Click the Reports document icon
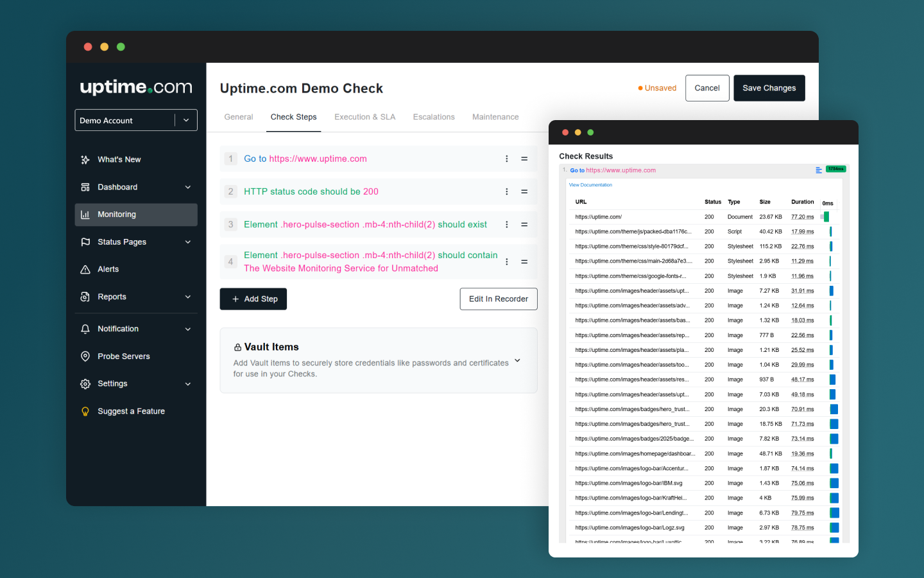The image size is (924, 578). [85, 297]
